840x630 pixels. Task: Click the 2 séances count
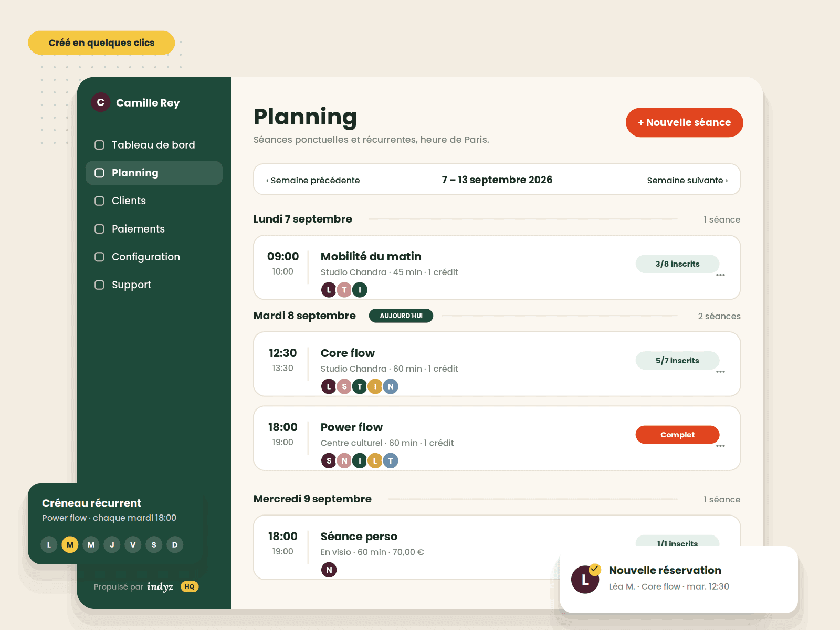[719, 316]
